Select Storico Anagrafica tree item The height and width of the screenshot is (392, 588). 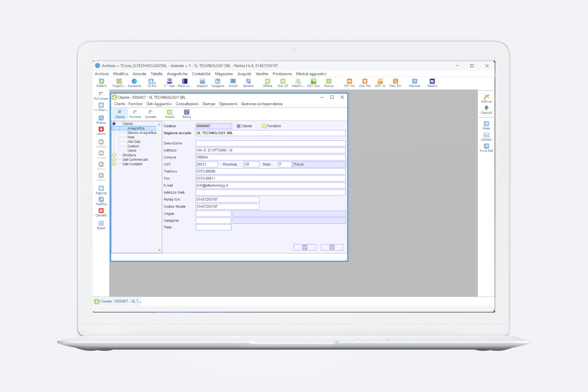[x=141, y=133]
